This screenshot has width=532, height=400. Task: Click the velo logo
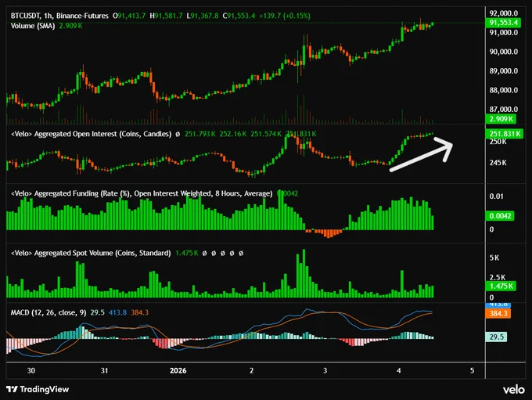pos(514,390)
